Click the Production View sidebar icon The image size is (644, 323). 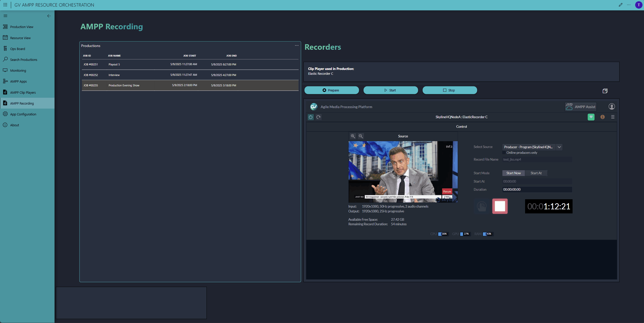coord(5,27)
